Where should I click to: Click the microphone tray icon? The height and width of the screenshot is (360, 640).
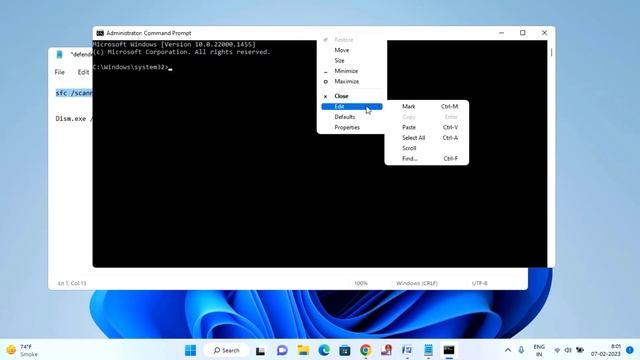point(521,350)
